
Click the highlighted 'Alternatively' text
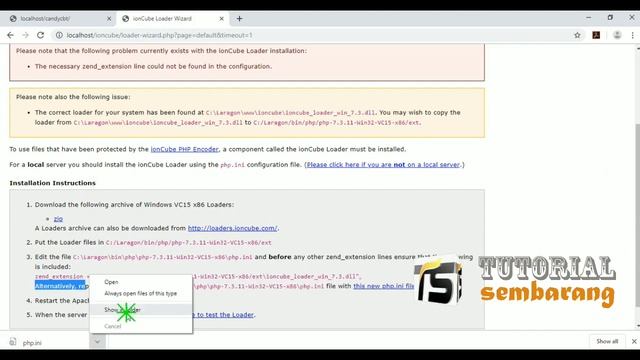coord(60,286)
